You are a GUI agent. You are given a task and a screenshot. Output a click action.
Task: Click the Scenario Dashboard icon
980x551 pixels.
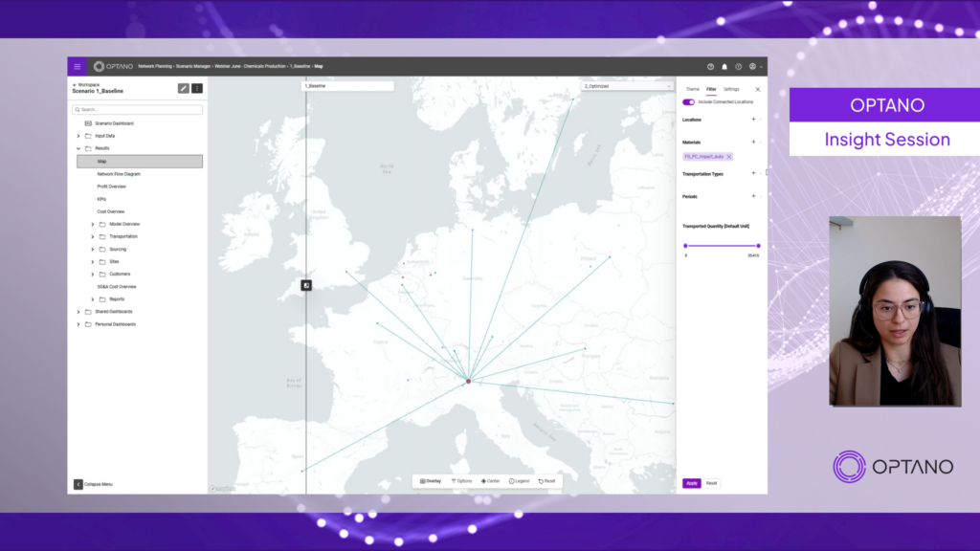[x=88, y=123]
